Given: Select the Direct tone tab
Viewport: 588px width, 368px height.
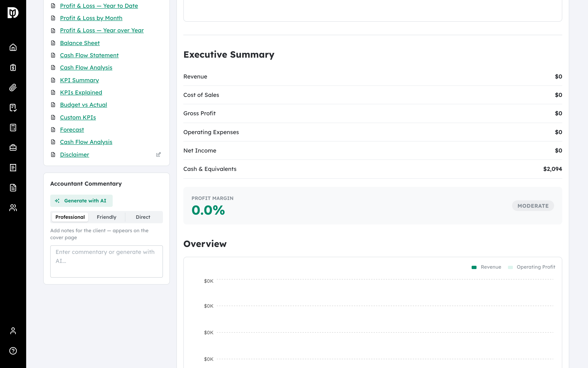Looking at the screenshot, I should coord(143,217).
